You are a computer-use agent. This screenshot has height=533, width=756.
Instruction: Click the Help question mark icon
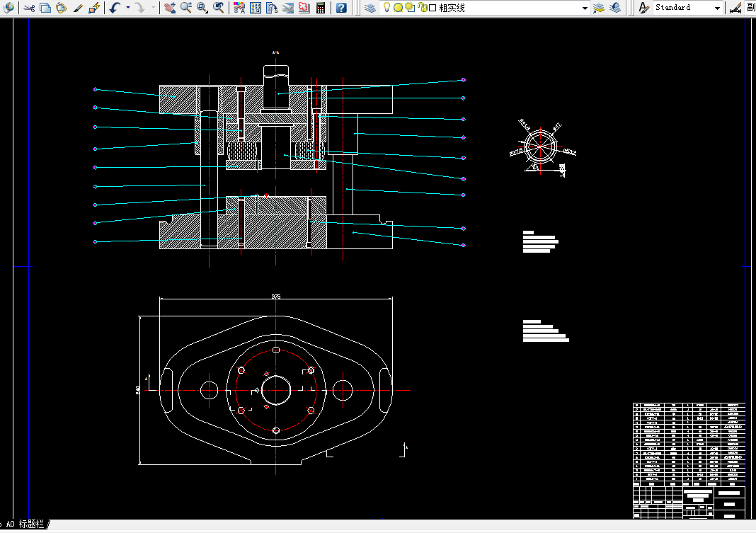click(341, 8)
